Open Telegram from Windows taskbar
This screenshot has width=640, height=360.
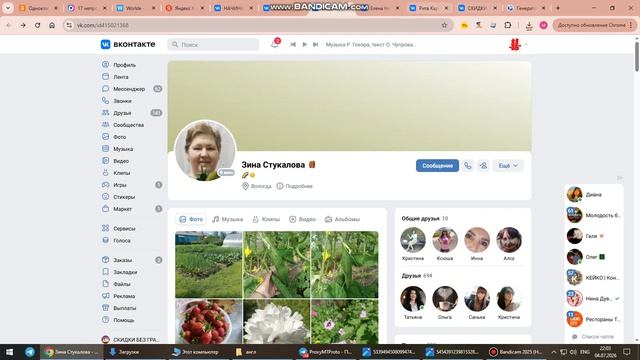coord(30,352)
